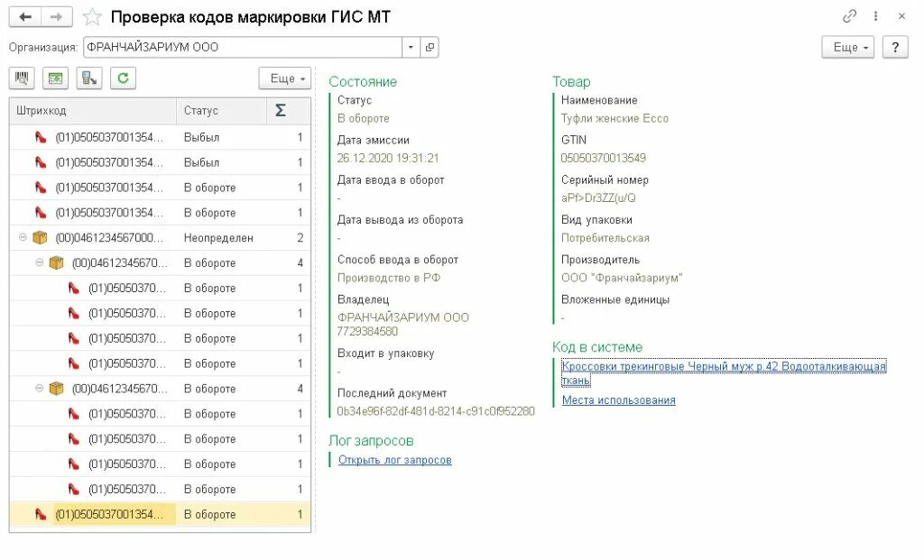The height and width of the screenshot is (560, 924).
Task: Open the three-dot window menu
Action: coord(875,16)
